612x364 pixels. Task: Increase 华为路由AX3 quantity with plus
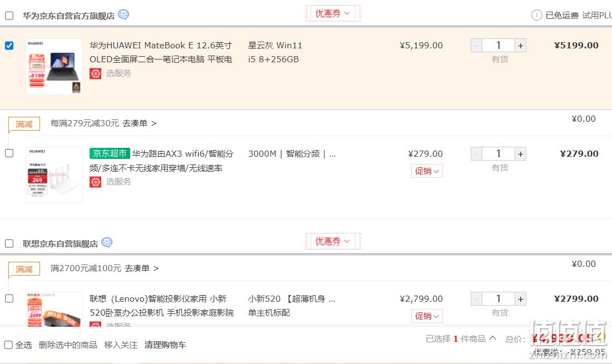pyautogui.click(x=520, y=154)
